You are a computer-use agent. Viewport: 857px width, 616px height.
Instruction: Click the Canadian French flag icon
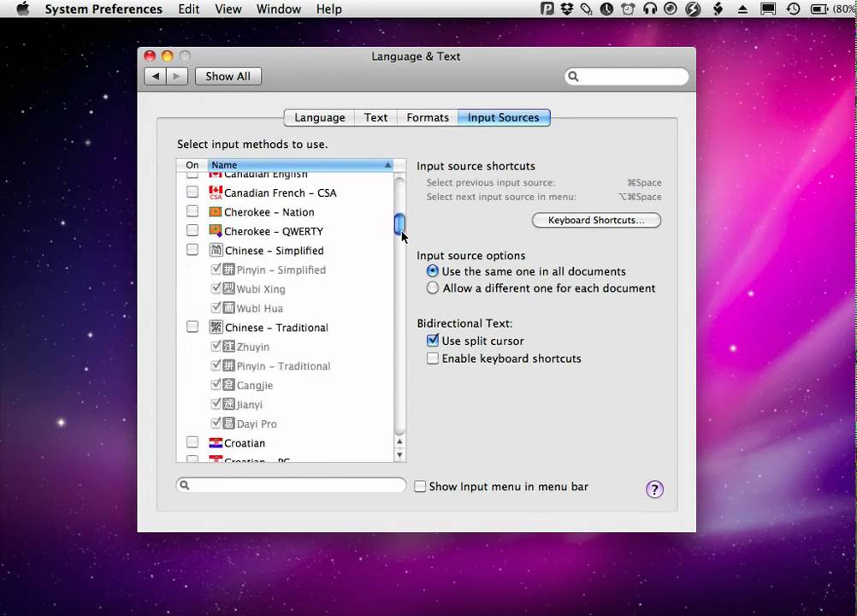click(216, 192)
